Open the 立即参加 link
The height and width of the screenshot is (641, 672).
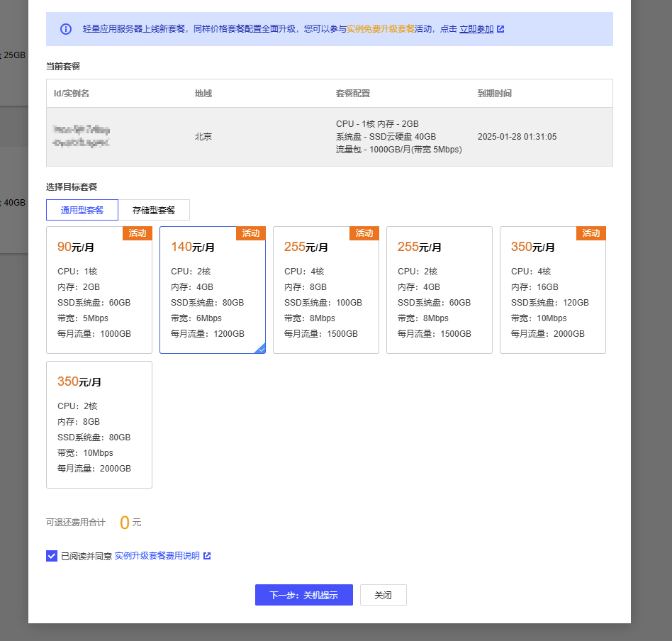[x=476, y=29]
